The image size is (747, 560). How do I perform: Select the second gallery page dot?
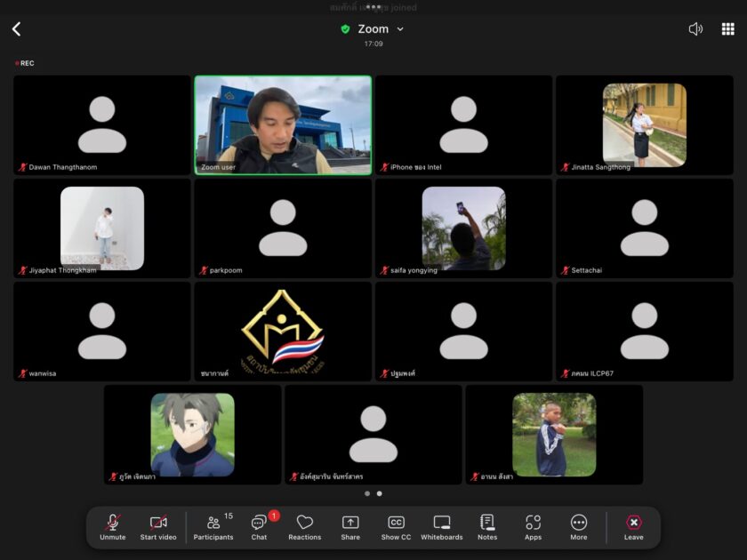(380, 493)
